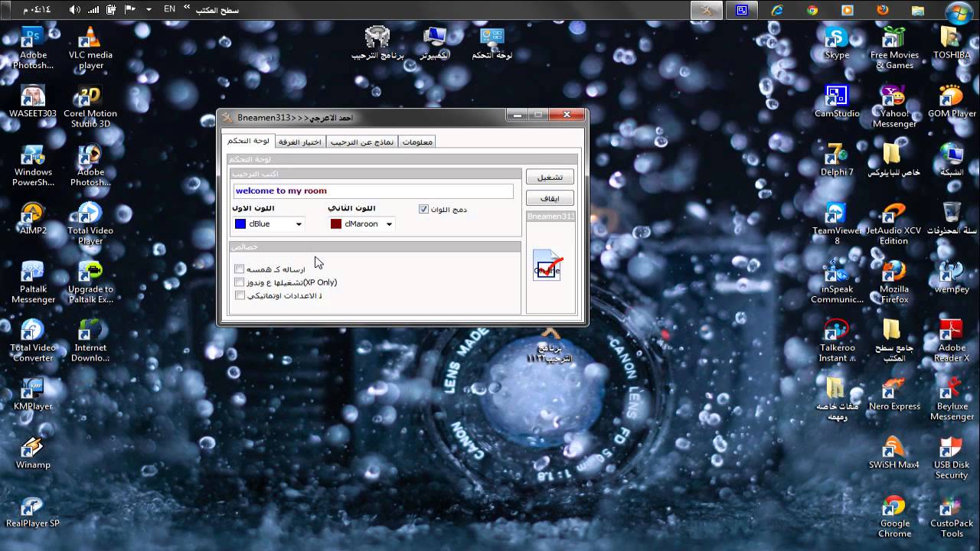The width and height of the screenshot is (980, 551).
Task: Switch to the اختيار الغرفة tab
Action: coord(299,142)
